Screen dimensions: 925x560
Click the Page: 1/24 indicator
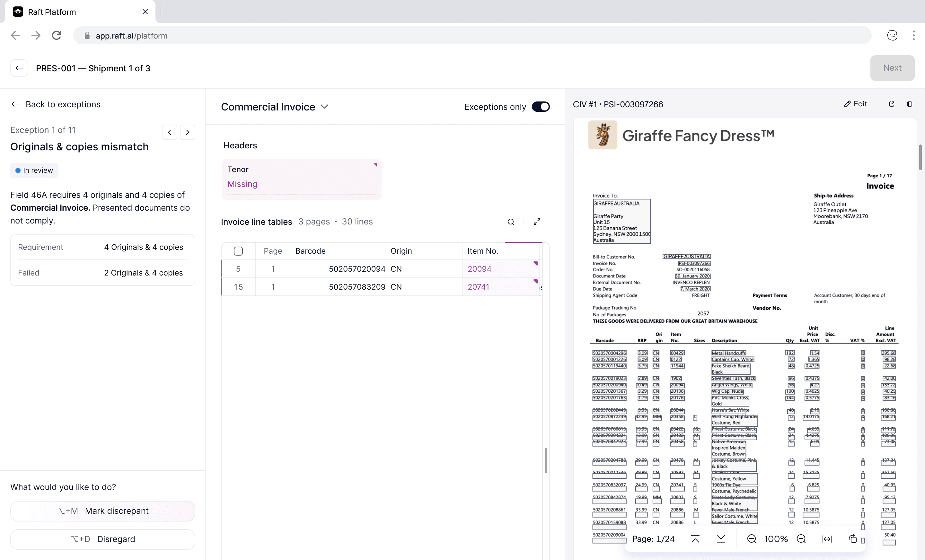tap(653, 539)
